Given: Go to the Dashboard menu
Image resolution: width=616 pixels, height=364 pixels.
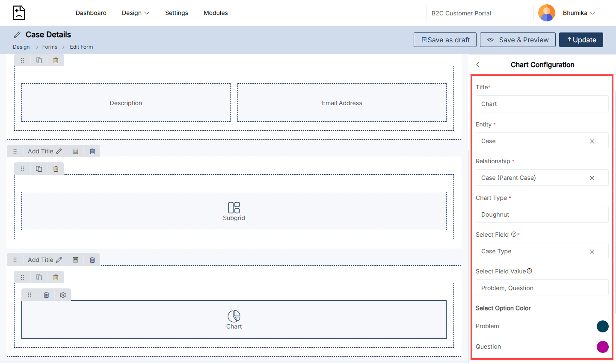Looking at the screenshot, I should [x=91, y=13].
